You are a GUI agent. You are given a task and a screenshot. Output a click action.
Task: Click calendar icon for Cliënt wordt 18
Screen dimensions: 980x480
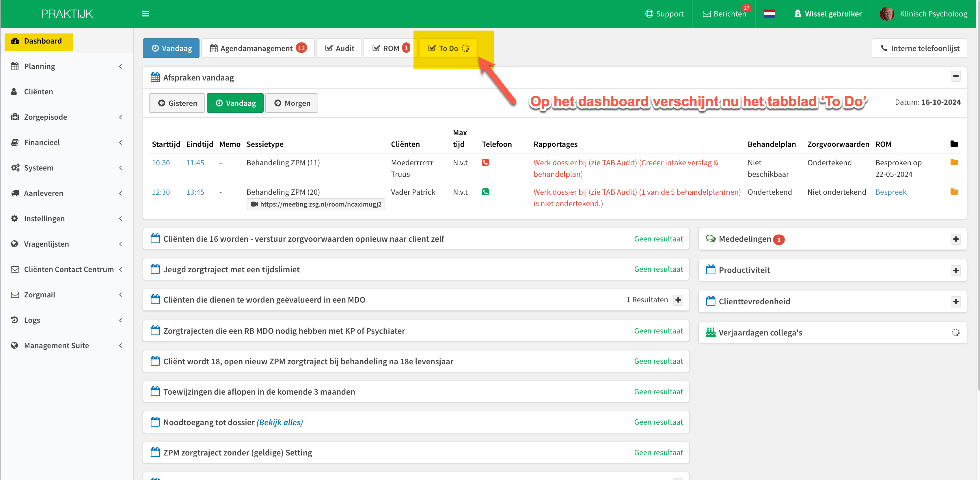coord(155,361)
